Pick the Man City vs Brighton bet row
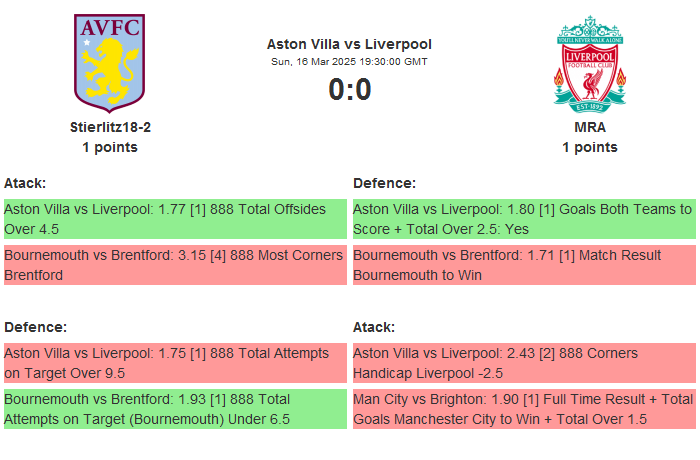The height and width of the screenshot is (460, 700). [x=523, y=409]
